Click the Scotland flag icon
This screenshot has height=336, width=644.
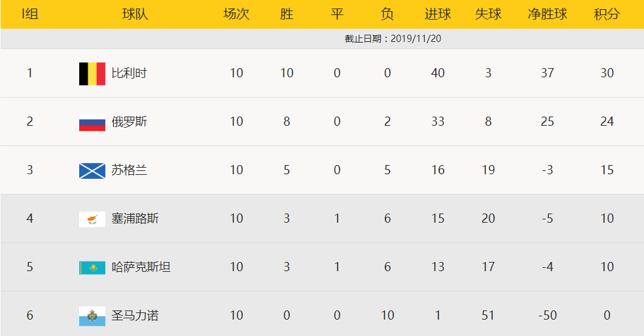(x=92, y=171)
